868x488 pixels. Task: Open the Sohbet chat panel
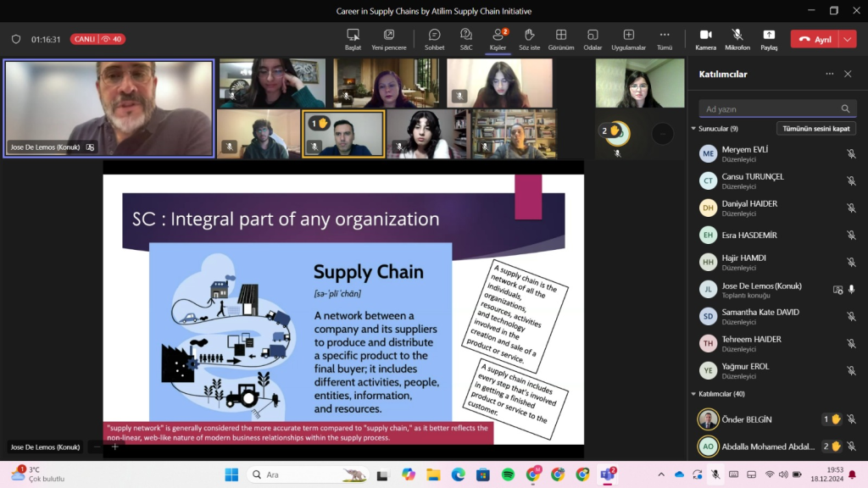434,39
